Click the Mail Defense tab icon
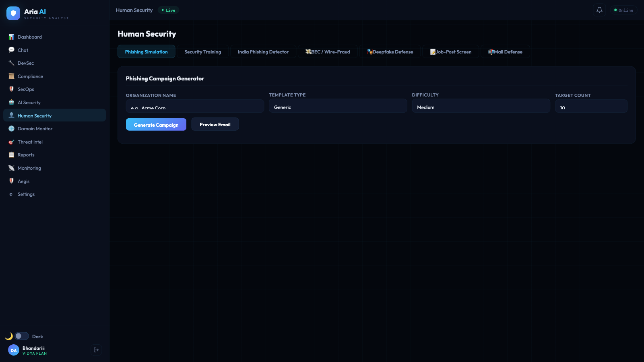Viewport: 644px width, 362px height. pos(491,52)
